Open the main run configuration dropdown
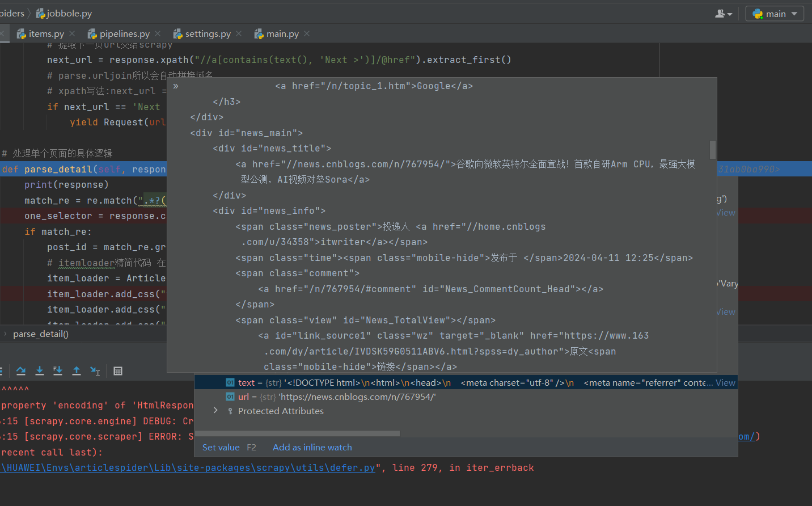812x506 pixels. [775, 14]
